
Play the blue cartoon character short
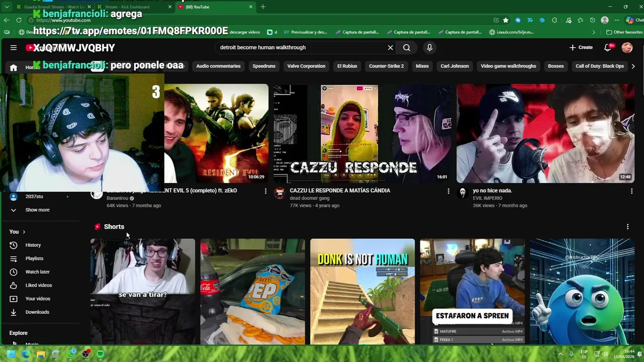582,292
